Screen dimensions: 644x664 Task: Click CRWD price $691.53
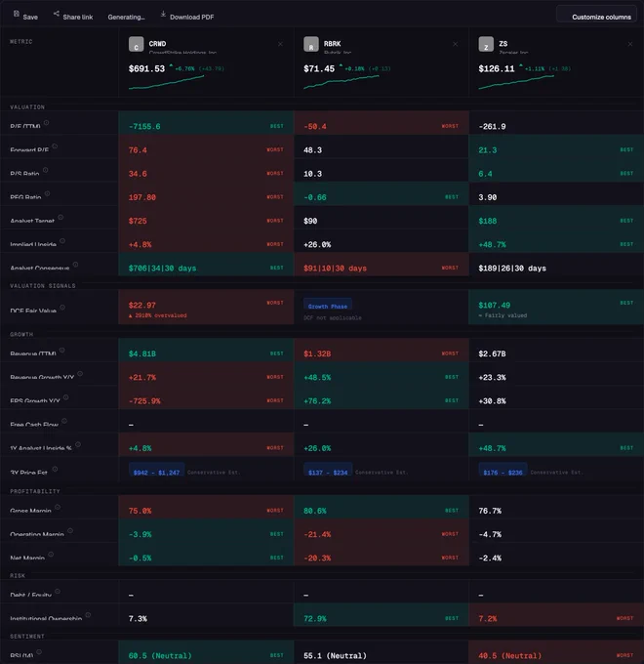pos(146,68)
